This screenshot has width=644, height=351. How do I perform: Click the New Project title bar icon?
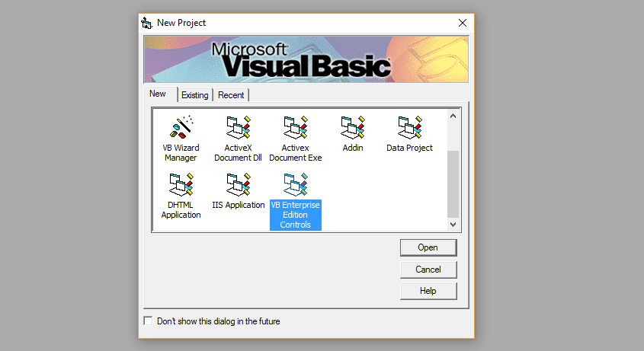(x=146, y=23)
